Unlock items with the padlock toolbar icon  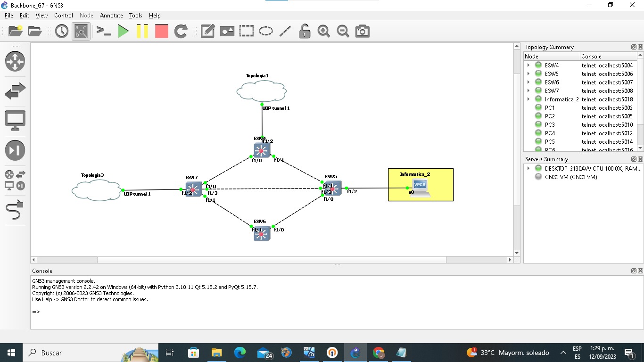[304, 31]
